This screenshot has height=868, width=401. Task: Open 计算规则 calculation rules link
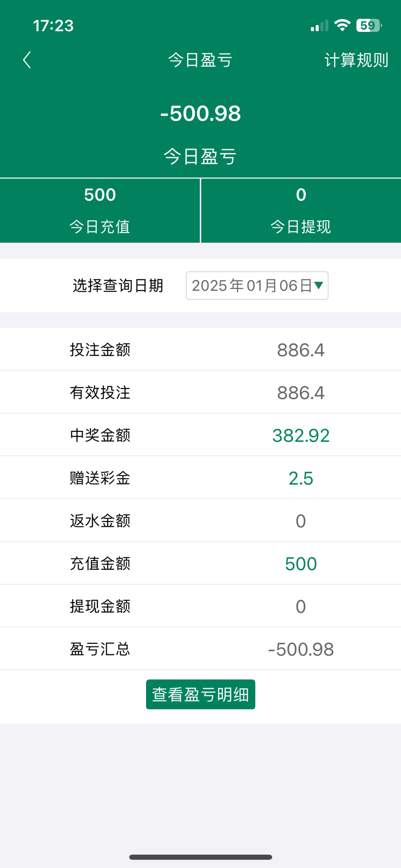point(356,60)
